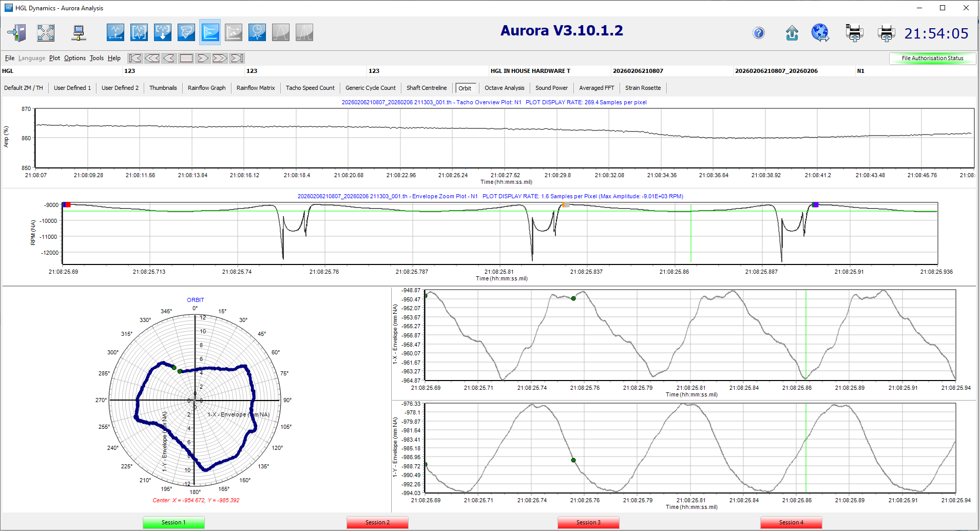Click the clock with waveform icon
Viewport: 980px width, 531px height.
[257, 33]
